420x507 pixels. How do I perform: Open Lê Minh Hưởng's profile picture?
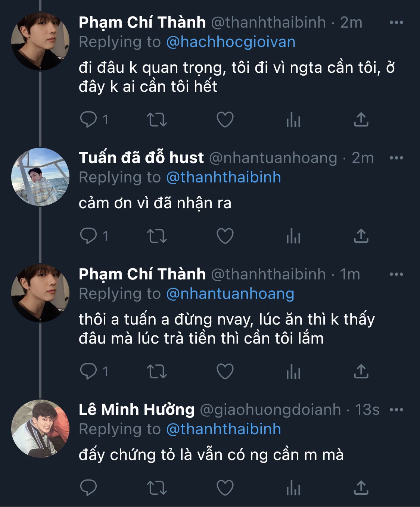coord(40,428)
